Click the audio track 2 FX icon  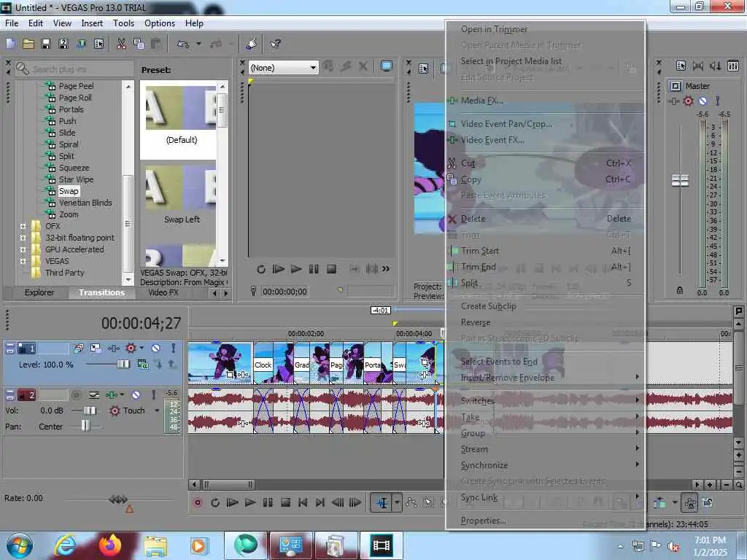pyautogui.click(x=112, y=394)
